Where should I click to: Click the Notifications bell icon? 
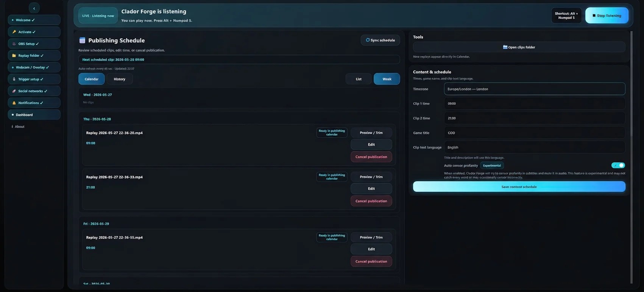(14, 103)
